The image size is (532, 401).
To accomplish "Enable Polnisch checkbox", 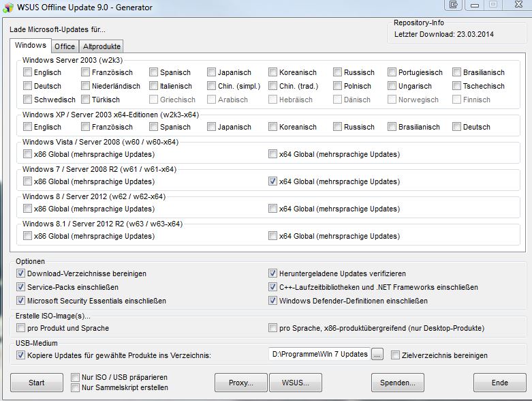I will pos(337,85).
